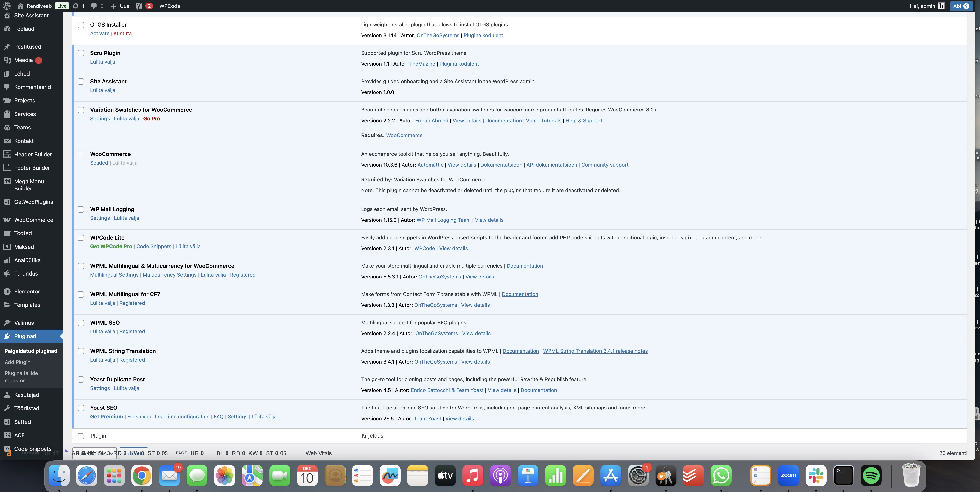Select the Yoast SEO plugin checkbox

[81, 408]
